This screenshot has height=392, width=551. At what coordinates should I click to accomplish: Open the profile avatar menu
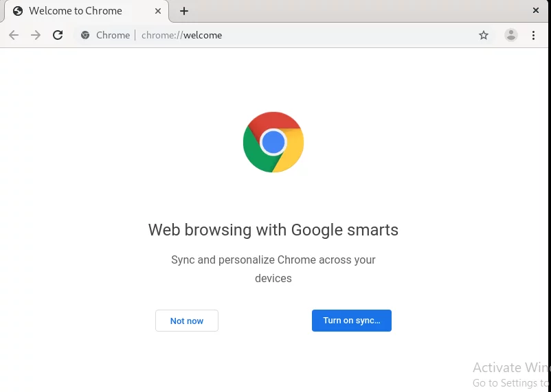pyautogui.click(x=510, y=35)
